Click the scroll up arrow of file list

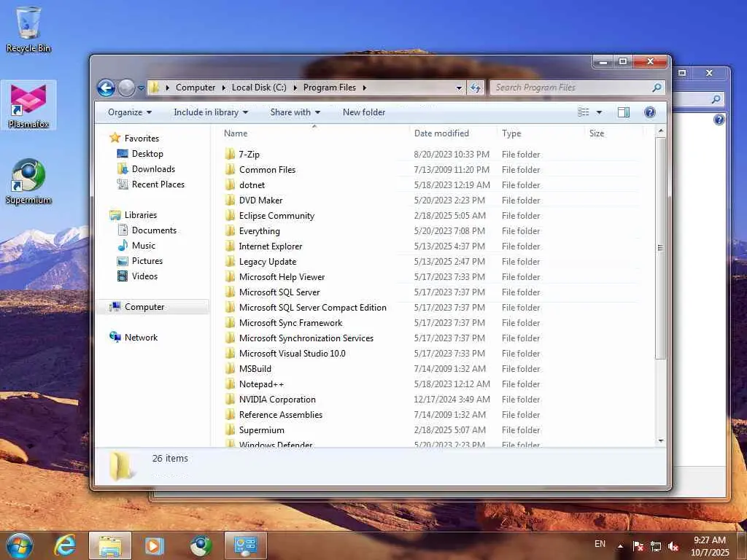tap(660, 131)
